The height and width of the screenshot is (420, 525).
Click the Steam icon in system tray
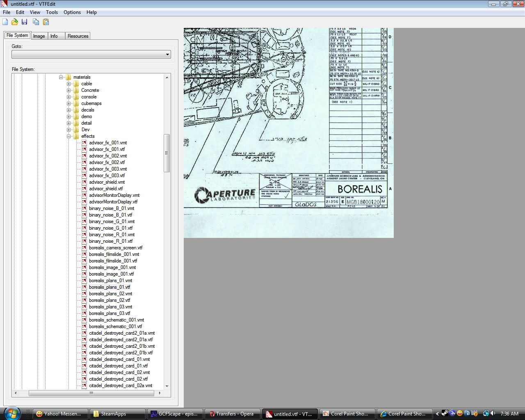[445, 413]
